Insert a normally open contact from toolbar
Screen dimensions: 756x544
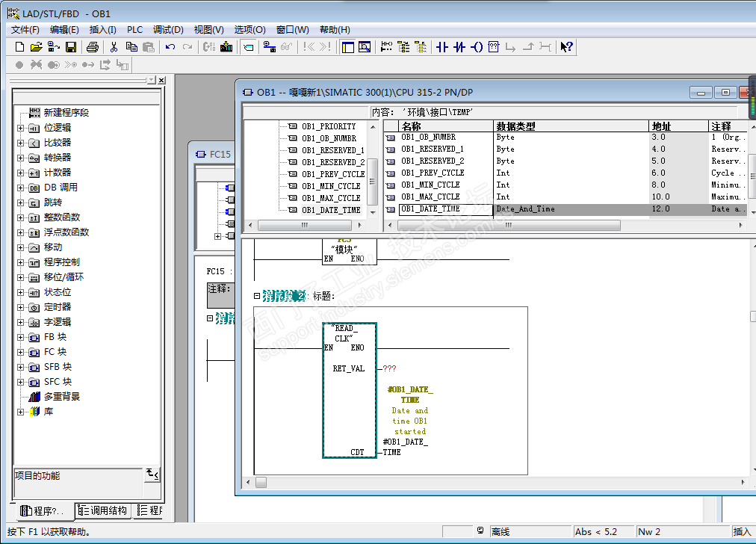(441, 47)
